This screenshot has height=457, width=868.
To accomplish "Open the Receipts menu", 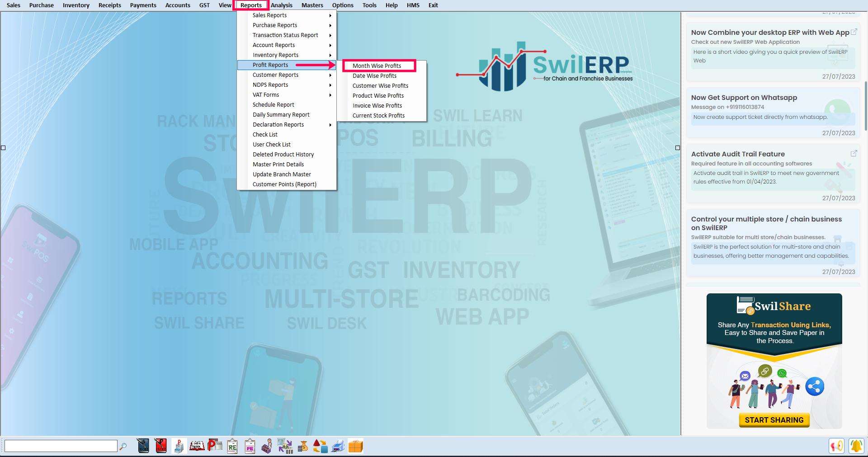I will tap(110, 5).
